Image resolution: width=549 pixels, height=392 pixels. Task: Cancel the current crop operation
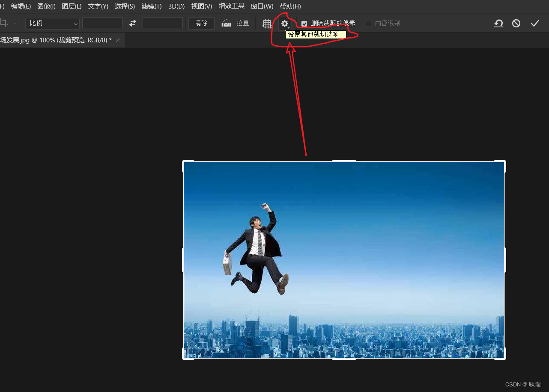[516, 24]
